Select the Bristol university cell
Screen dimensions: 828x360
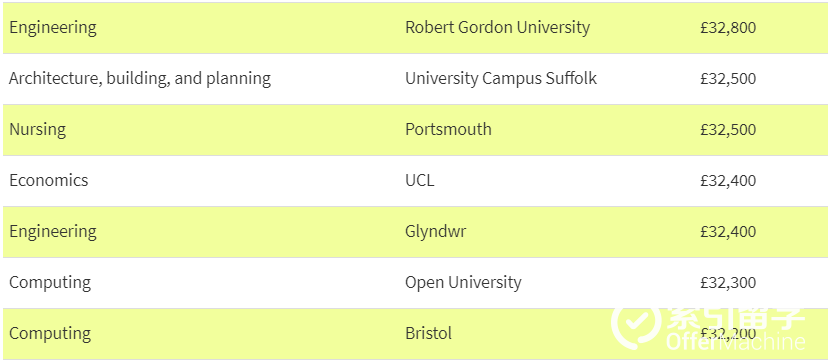pos(429,334)
